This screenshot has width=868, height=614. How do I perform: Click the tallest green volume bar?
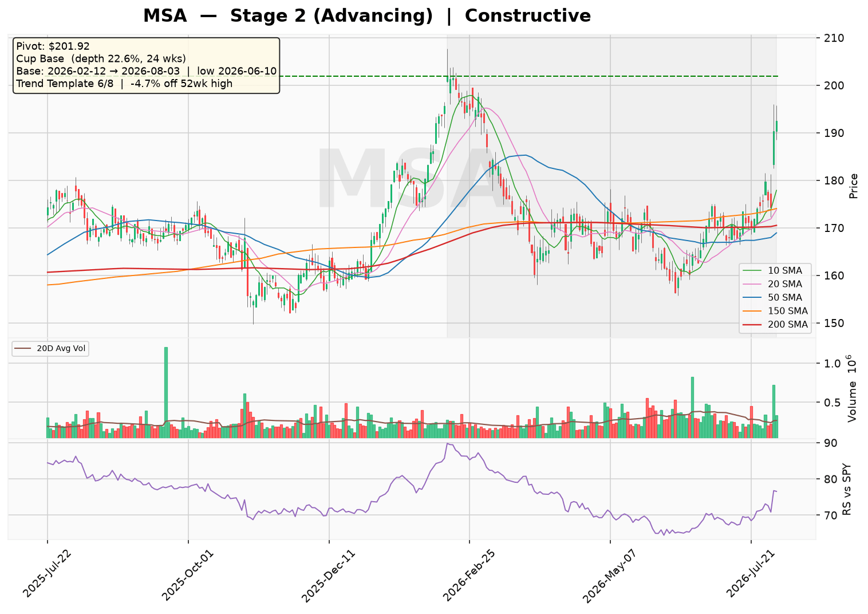click(166, 392)
